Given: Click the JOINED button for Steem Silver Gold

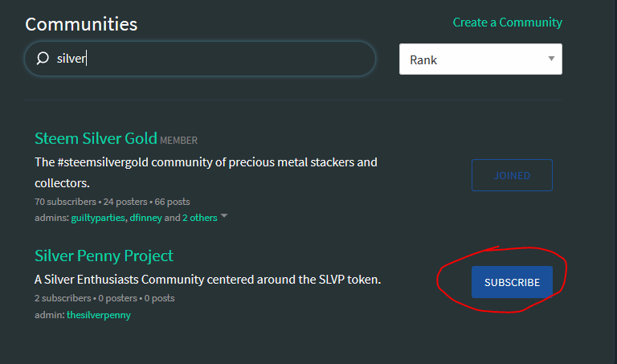Looking at the screenshot, I should click(x=512, y=175).
